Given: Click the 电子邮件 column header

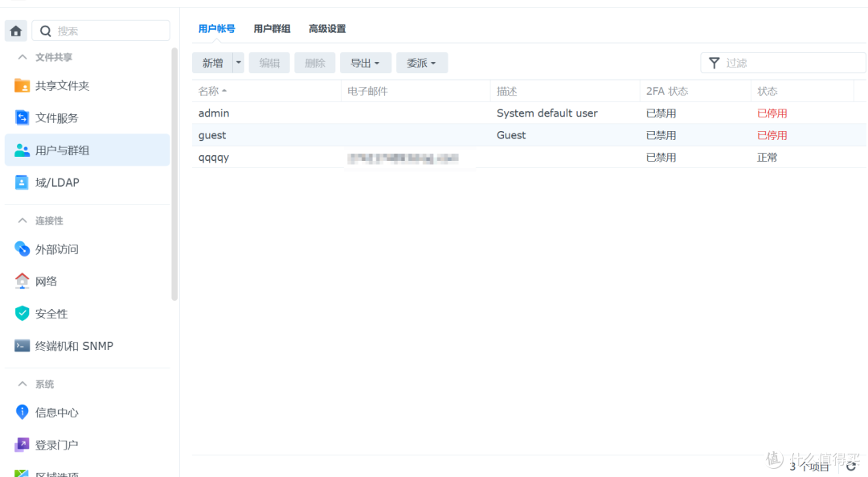Looking at the screenshot, I should pos(416,91).
